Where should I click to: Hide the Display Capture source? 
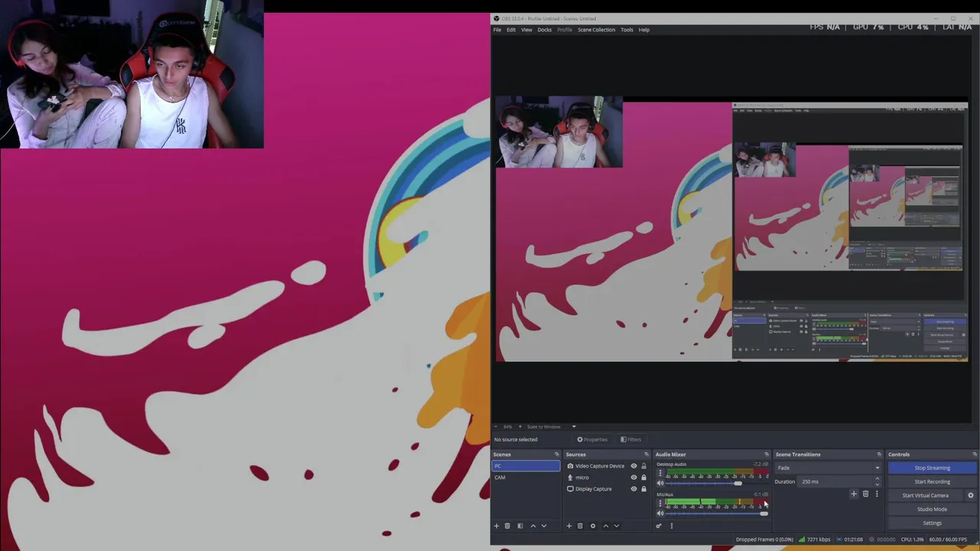pos(633,489)
